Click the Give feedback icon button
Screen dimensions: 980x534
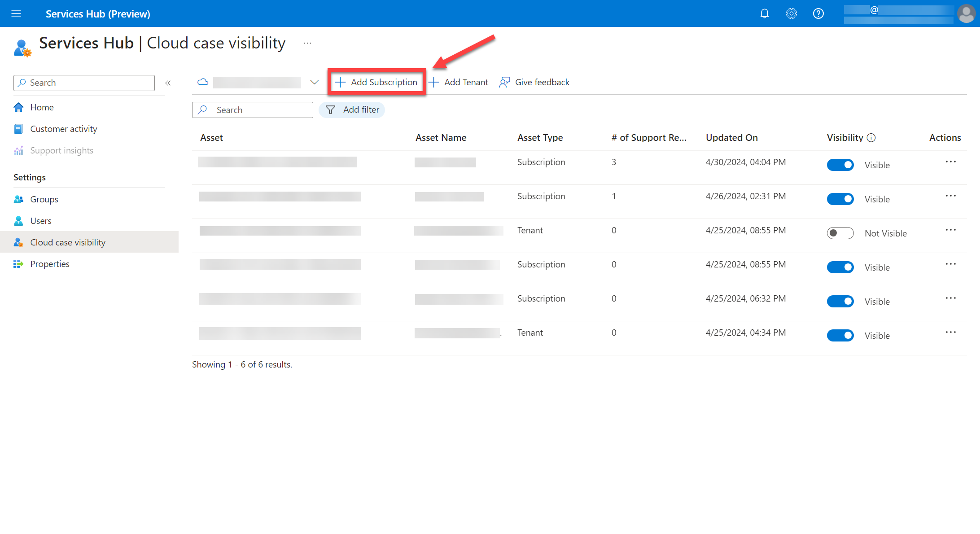505,82
